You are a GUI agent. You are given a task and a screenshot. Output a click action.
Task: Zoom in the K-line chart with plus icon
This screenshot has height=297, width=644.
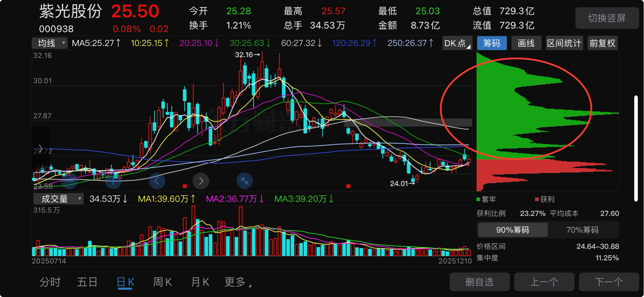click(x=113, y=180)
